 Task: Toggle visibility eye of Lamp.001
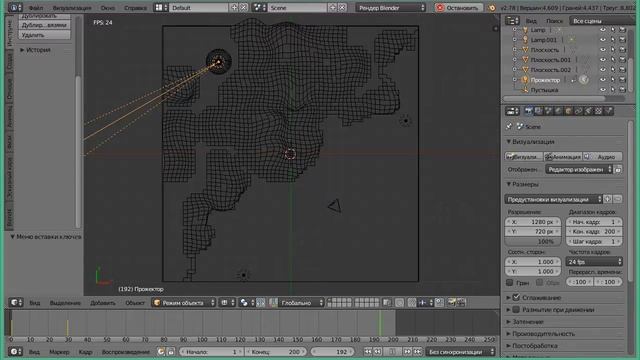pyautogui.click(x=603, y=40)
